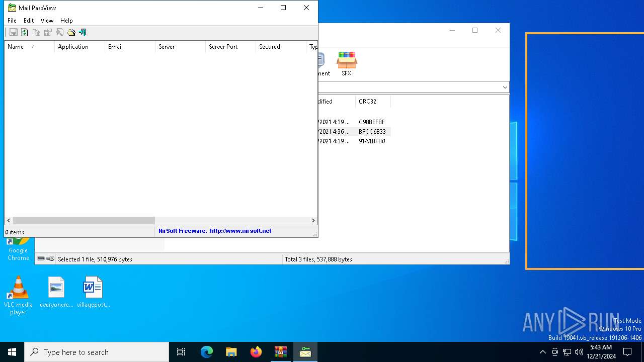The height and width of the screenshot is (362, 644).
Task: Click the horizontal scrollbar thumb
Action: (x=84, y=220)
